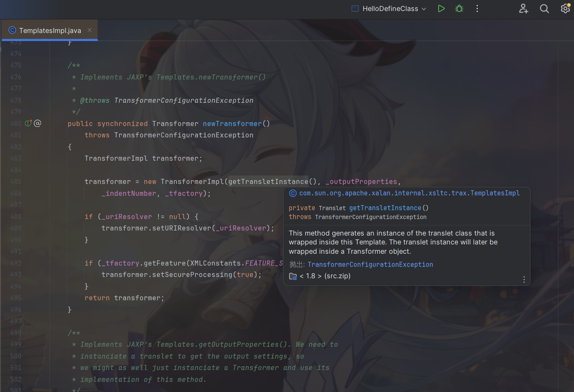
Task: Click the getTransletInstance call at line 485
Action: (268, 182)
